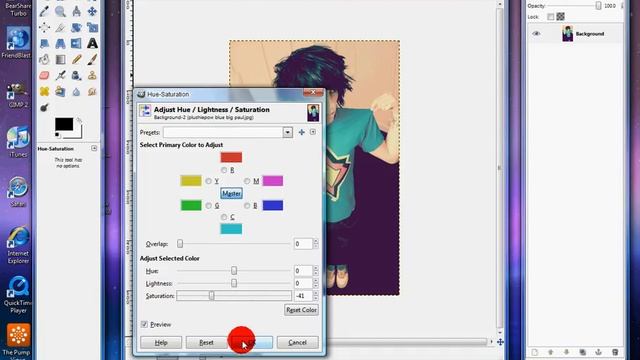Click the Lightness slider handle

[x=234, y=283]
